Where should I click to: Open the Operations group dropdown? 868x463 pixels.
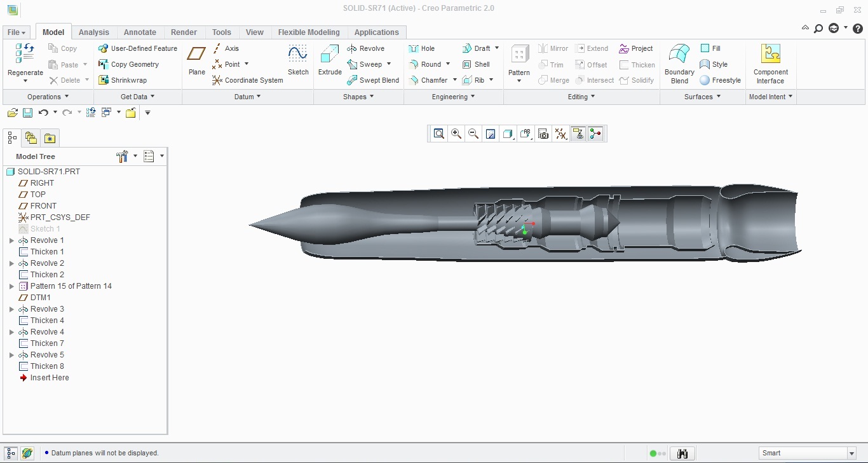(48, 97)
